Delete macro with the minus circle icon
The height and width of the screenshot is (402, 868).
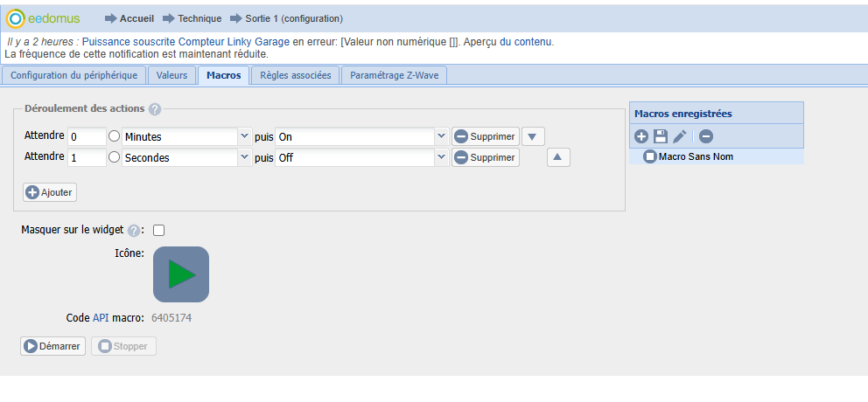pyautogui.click(x=706, y=136)
